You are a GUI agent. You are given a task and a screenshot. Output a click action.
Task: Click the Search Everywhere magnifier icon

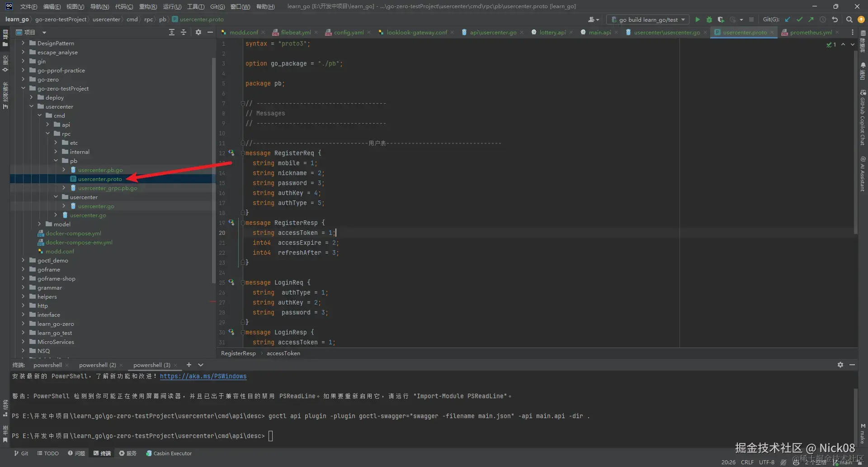point(849,19)
